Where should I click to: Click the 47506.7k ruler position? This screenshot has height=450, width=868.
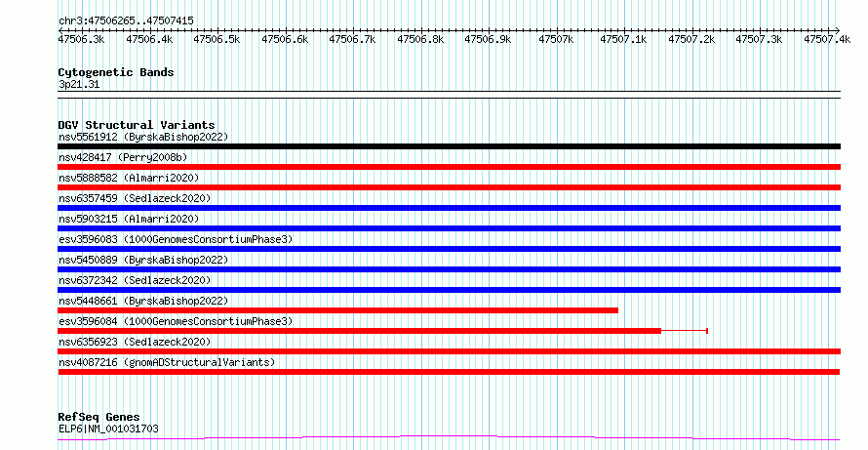(x=353, y=39)
